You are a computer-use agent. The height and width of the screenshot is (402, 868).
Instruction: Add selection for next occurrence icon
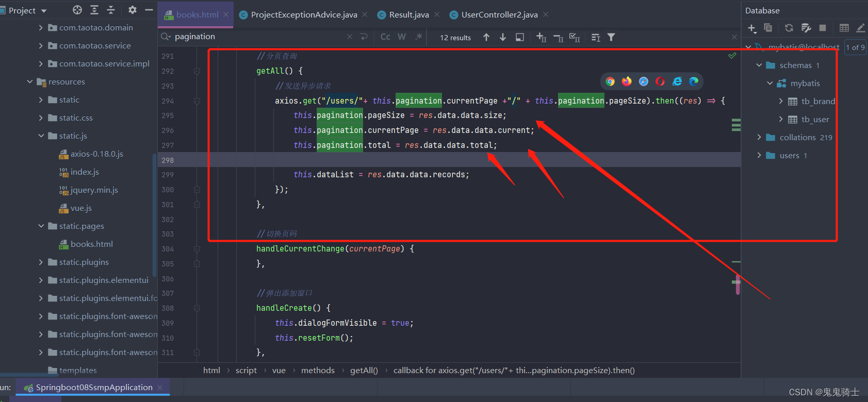(542, 37)
